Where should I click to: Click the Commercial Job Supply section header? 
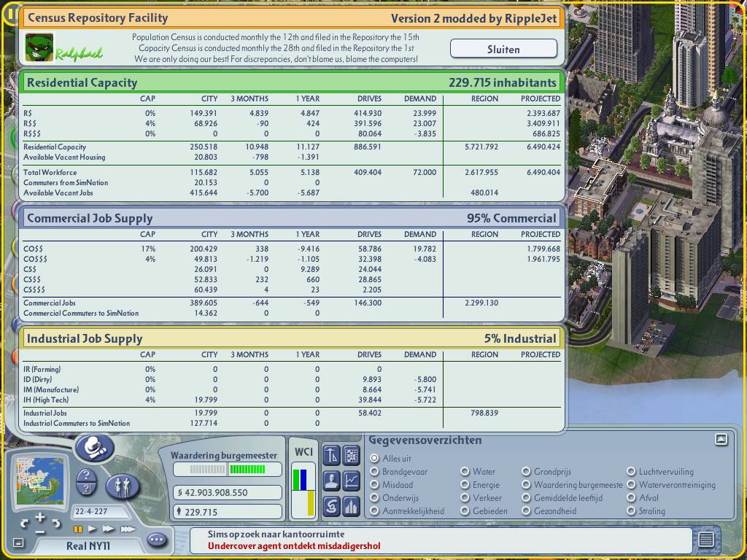(x=292, y=218)
